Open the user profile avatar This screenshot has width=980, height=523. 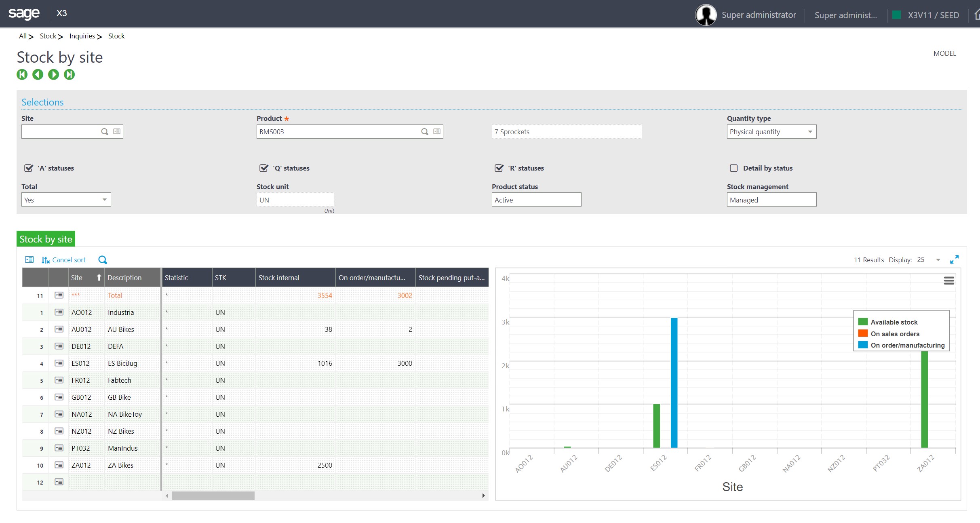coord(706,15)
